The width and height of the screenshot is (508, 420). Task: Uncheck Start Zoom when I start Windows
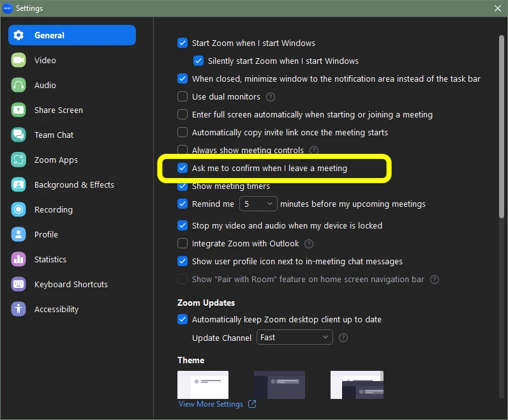[x=183, y=43]
